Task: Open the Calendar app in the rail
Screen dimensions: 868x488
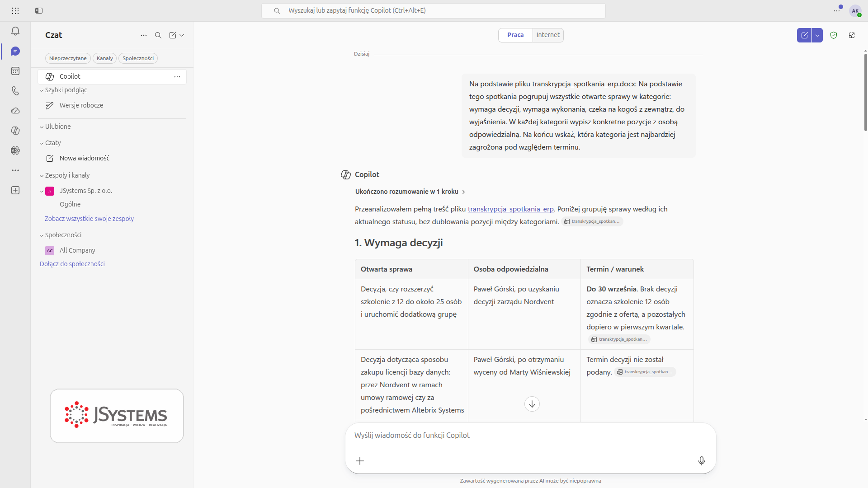Action: 15,71
